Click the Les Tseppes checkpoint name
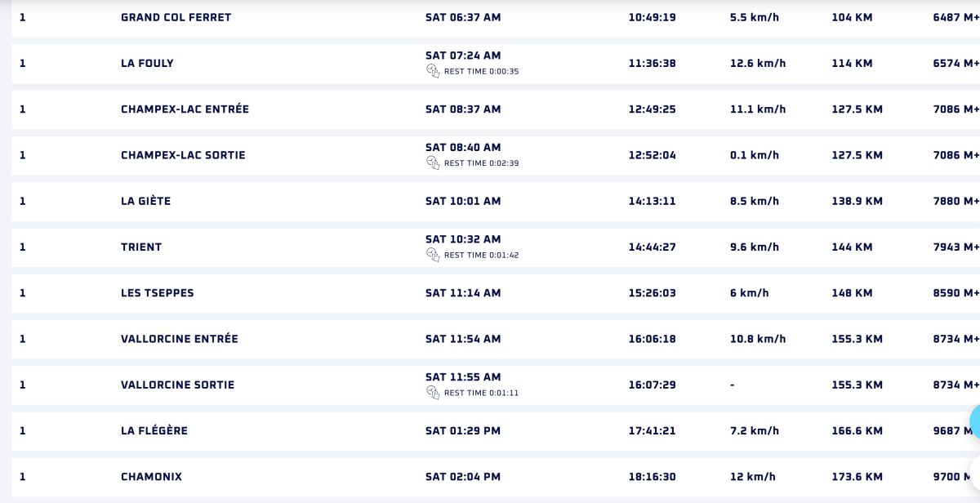This screenshot has height=503, width=980. [158, 293]
